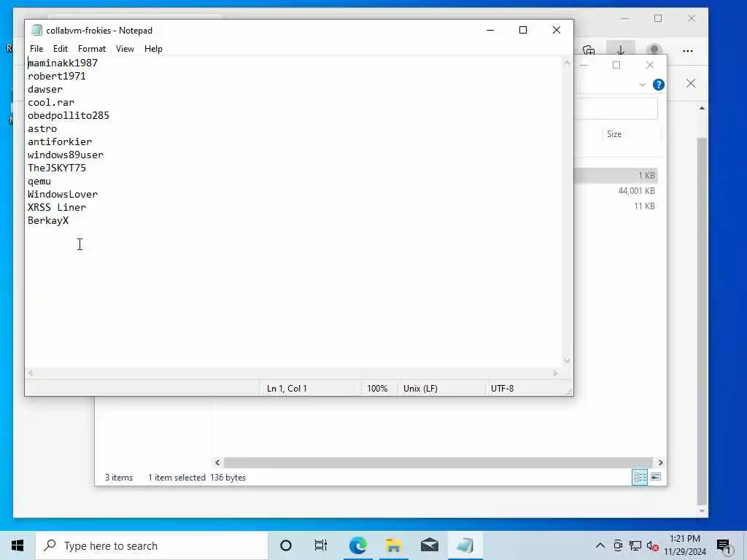Click Explorer scroll left arrow
Viewport: 747px width, 560px height.
pos(217,462)
